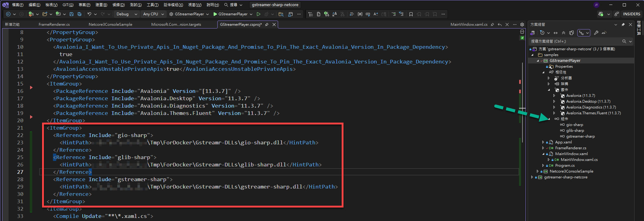Click the Save All toolbar icon

tap(80, 14)
